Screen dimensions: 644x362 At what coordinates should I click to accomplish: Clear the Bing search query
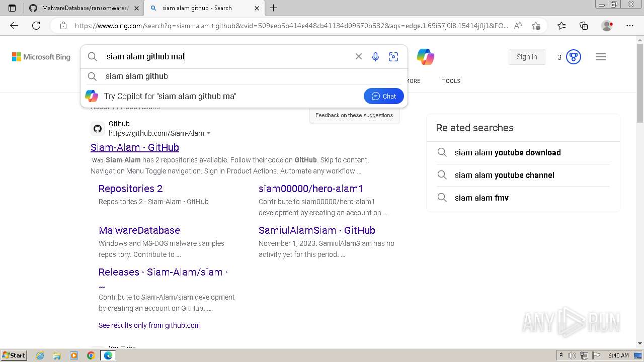point(359,57)
